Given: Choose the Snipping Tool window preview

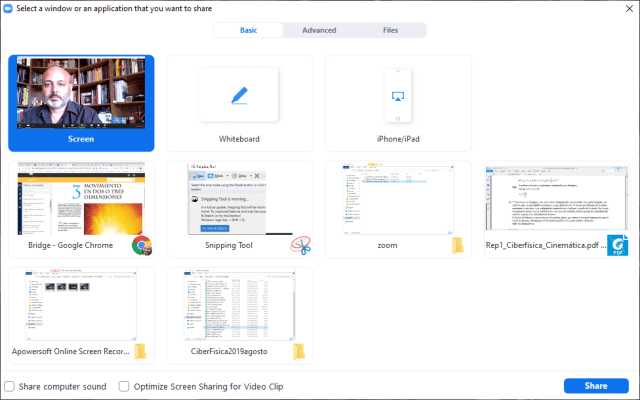Looking at the screenshot, I should (240, 199).
